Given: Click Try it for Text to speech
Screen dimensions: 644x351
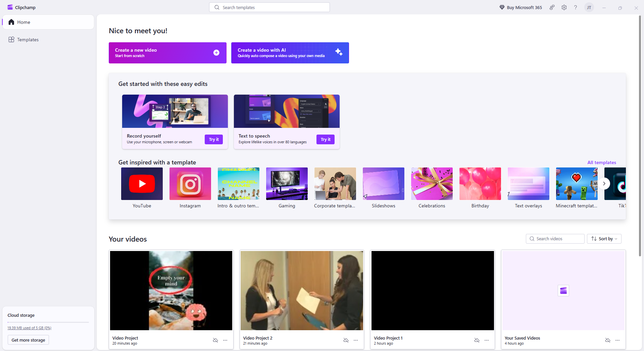Looking at the screenshot, I should click(326, 139).
